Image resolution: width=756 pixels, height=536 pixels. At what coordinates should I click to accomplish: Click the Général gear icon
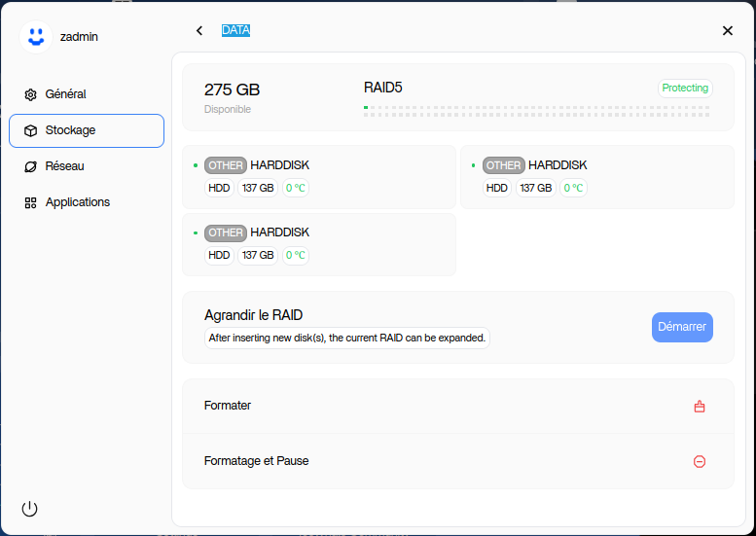(30, 95)
